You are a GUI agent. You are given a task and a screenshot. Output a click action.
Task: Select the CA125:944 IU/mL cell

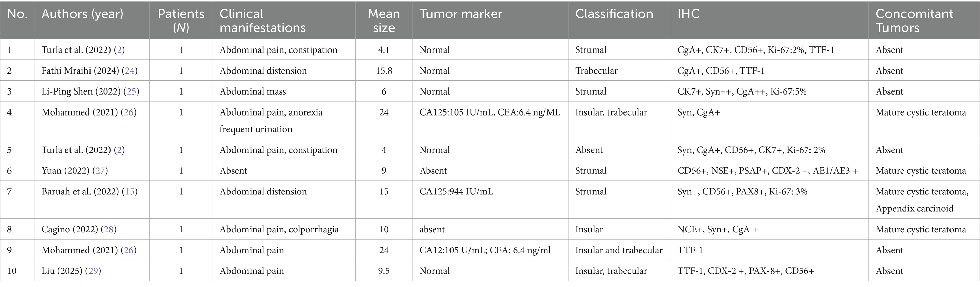click(x=456, y=191)
